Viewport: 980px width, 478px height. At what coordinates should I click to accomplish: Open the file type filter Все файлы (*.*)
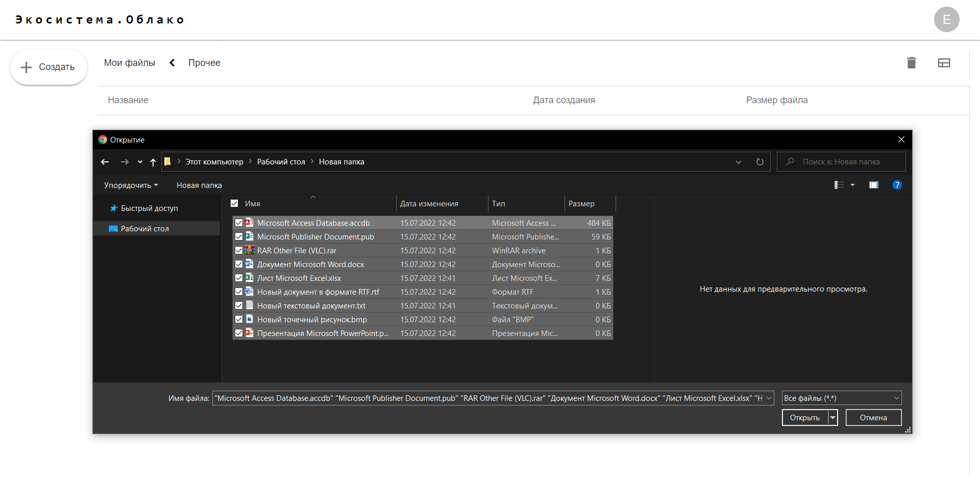[x=841, y=398]
